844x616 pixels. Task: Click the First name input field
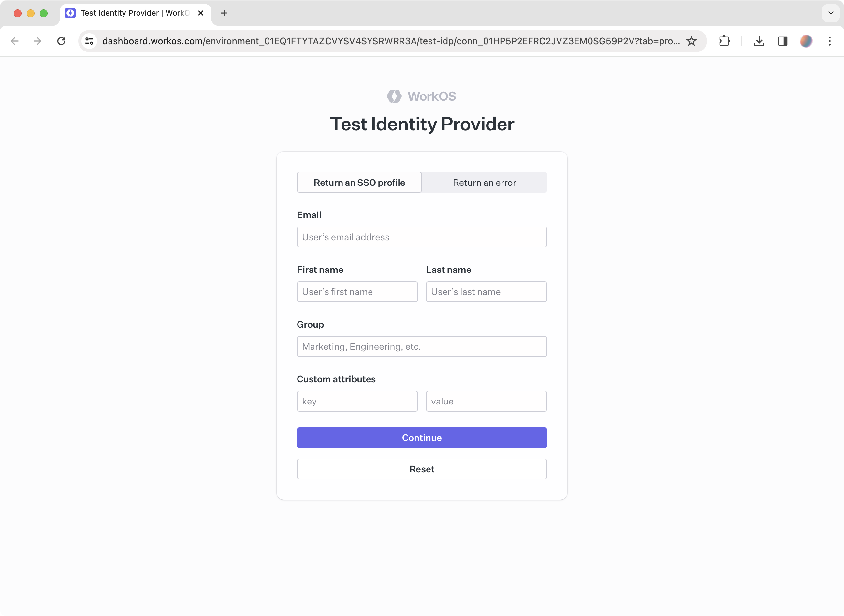[x=357, y=291]
